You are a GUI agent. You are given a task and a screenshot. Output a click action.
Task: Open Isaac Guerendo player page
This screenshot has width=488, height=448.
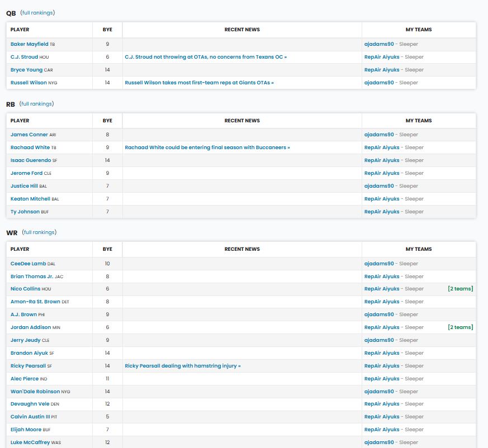[x=31, y=160]
